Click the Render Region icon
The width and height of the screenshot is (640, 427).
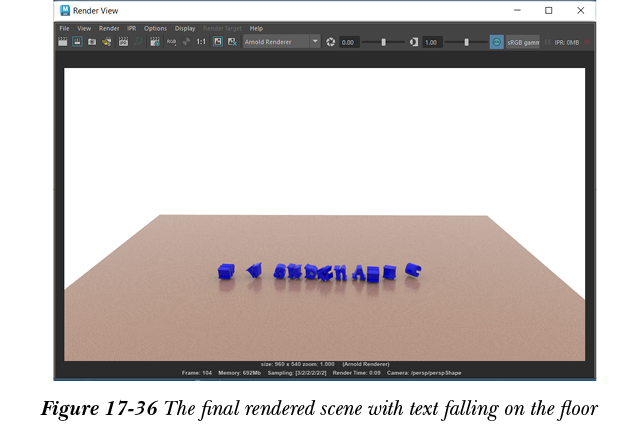tap(77, 42)
